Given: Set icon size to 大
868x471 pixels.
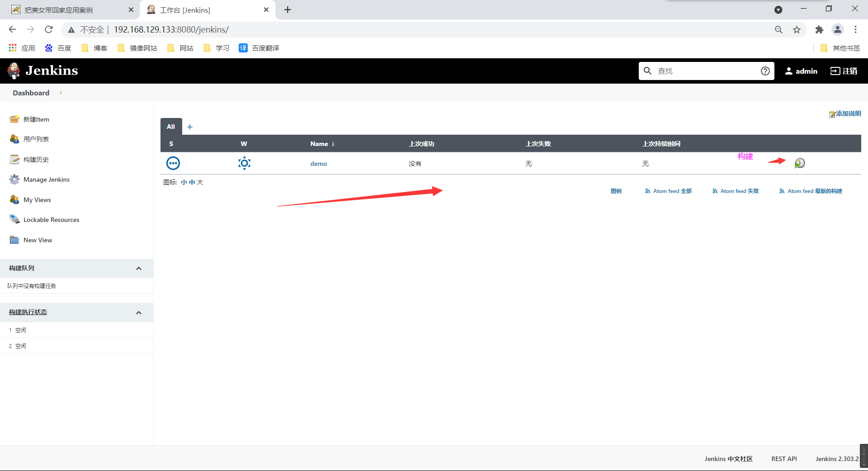Looking at the screenshot, I should [x=200, y=182].
